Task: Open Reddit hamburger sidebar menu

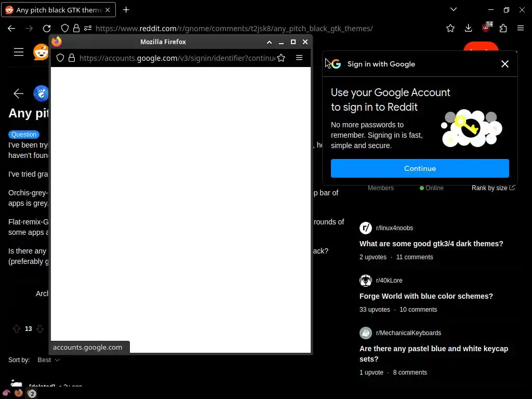Action: click(x=19, y=52)
